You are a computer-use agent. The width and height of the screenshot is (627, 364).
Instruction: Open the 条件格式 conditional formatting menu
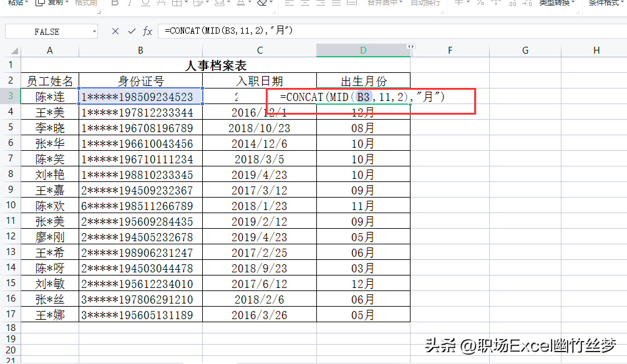click(x=607, y=2)
